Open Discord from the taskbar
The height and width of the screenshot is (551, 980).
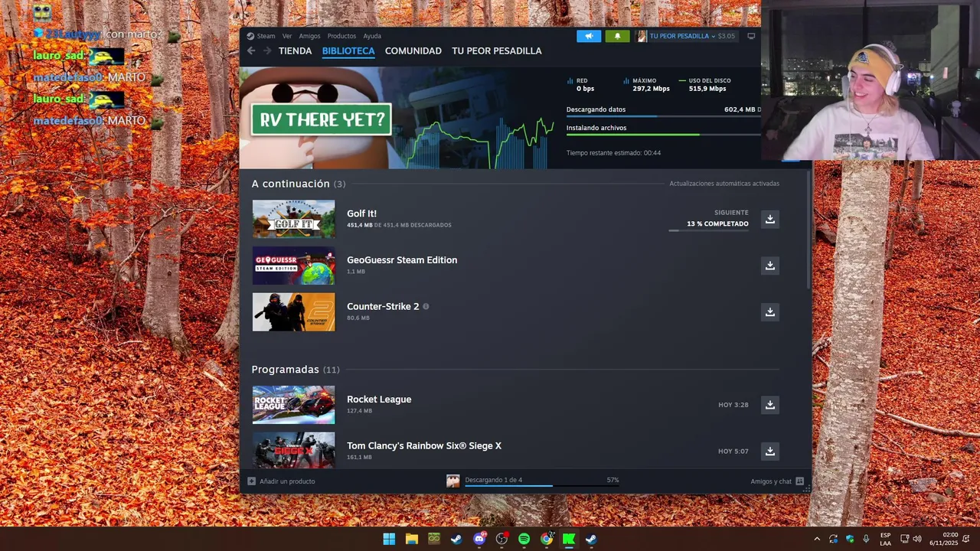pos(479,539)
